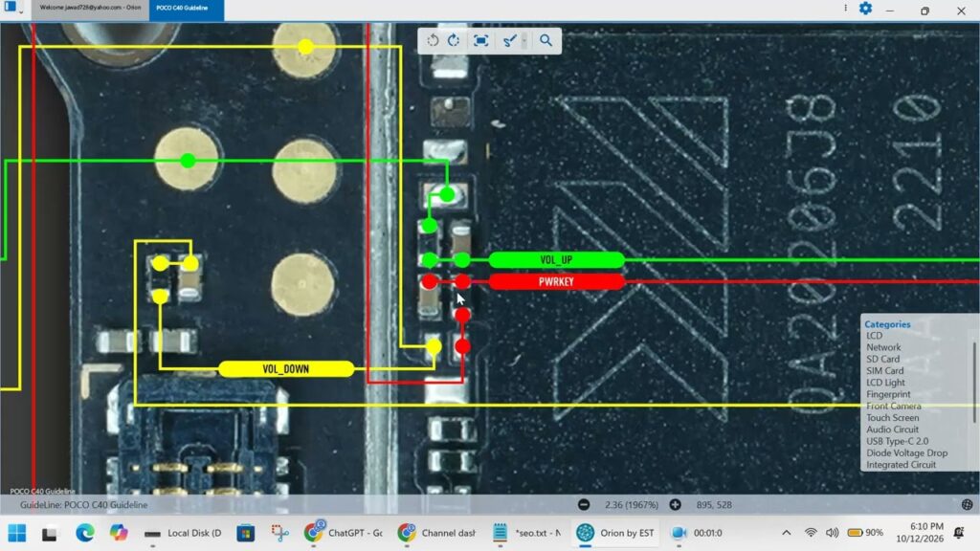
Task: Select the Touch Screen category
Action: (893, 418)
